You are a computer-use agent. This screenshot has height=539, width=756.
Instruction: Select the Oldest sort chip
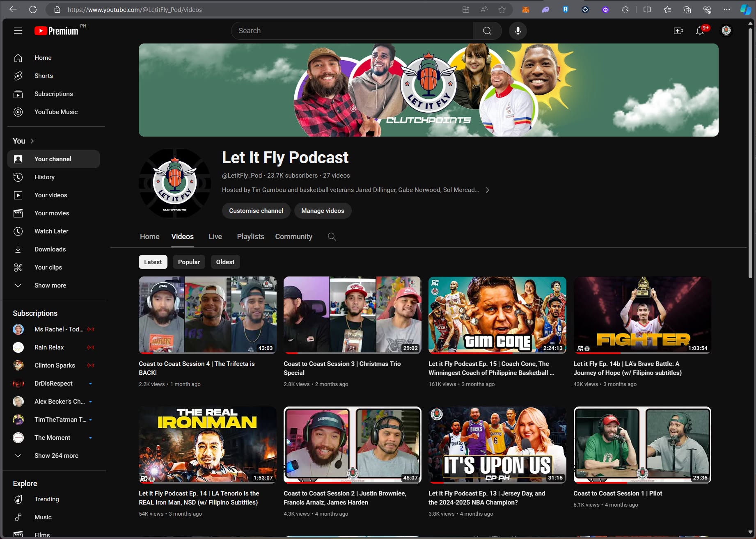pyautogui.click(x=225, y=262)
